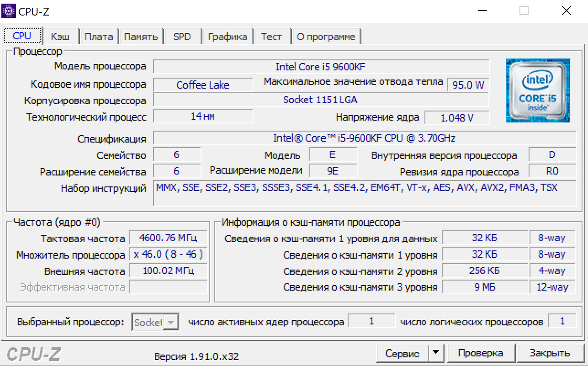This screenshot has height=366, width=588.
Task: Click the CPU-Z app icon in title bar
Action: [9, 10]
